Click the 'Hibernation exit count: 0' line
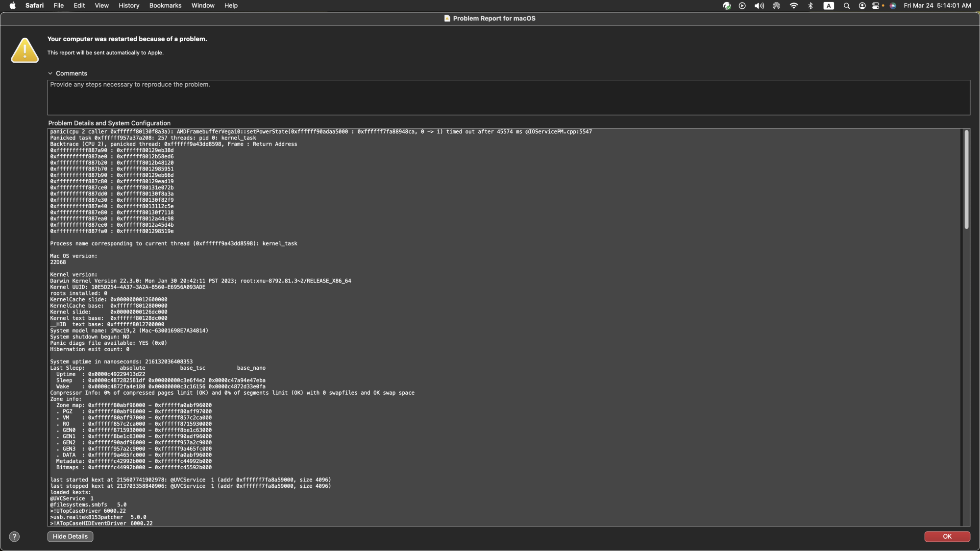This screenshot has width=980, height=551. tap(90, 350)
